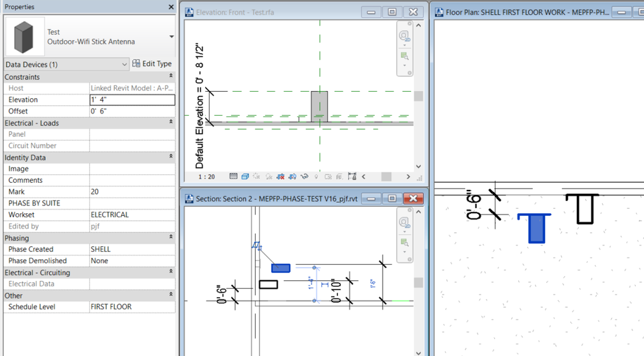Select the black outlined rectangle in Section 2
644x356 pixels.
(268, 284)
